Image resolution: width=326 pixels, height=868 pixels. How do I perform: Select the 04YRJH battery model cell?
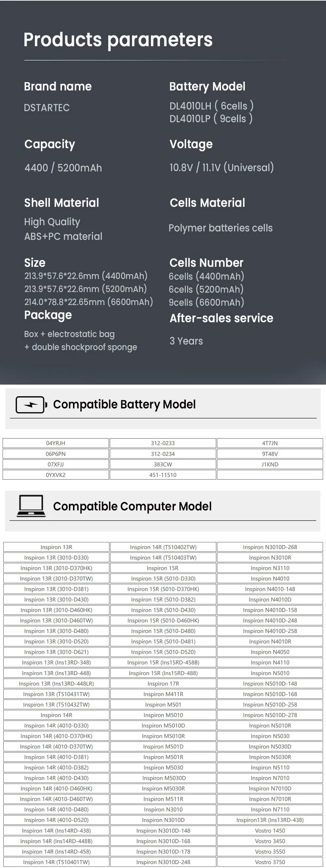[56, 443]
